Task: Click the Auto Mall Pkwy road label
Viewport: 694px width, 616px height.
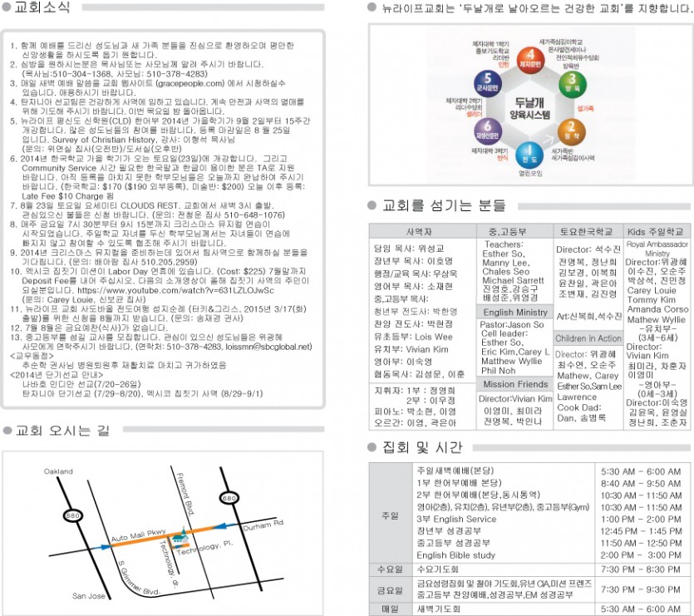Action: [138, 535]
